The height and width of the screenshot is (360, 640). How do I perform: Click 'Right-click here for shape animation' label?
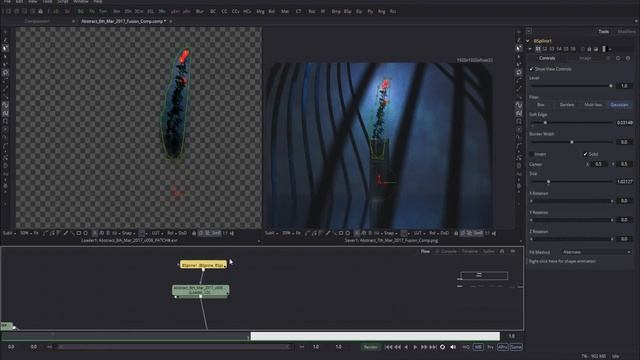point(562,261)
